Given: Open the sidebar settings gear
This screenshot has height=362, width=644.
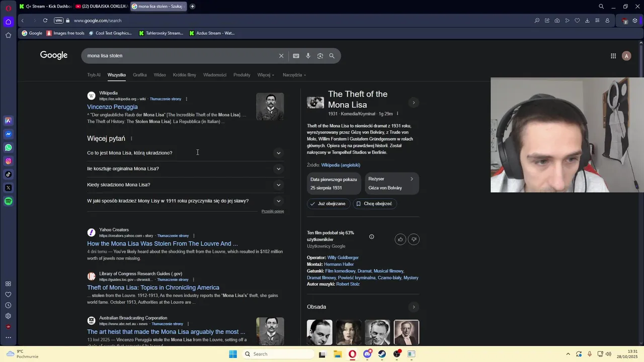Looking at the screenshot, I should tap(8, 316).
